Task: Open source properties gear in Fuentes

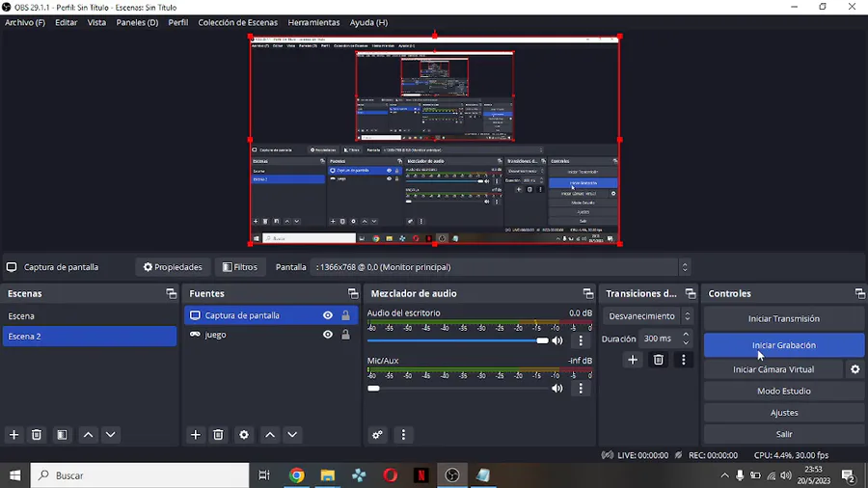Action: (244, 435)
